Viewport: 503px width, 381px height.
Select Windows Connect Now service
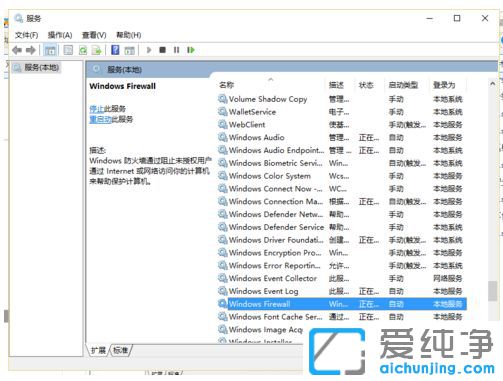coord(342,189)
